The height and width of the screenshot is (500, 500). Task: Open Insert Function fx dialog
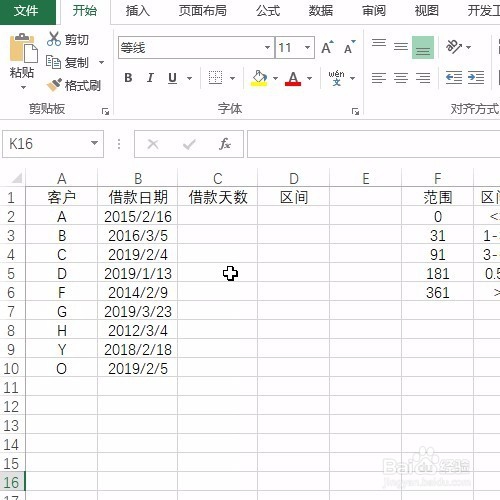click(x=225, y=144)
